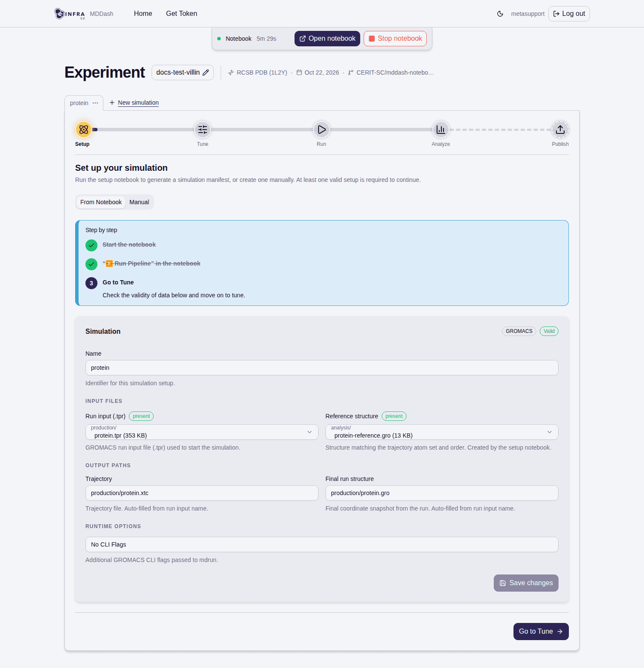The width and height of the screenshot is (644, 668).
Task: Click the MDDash title in header
Action: click(102, 14)
